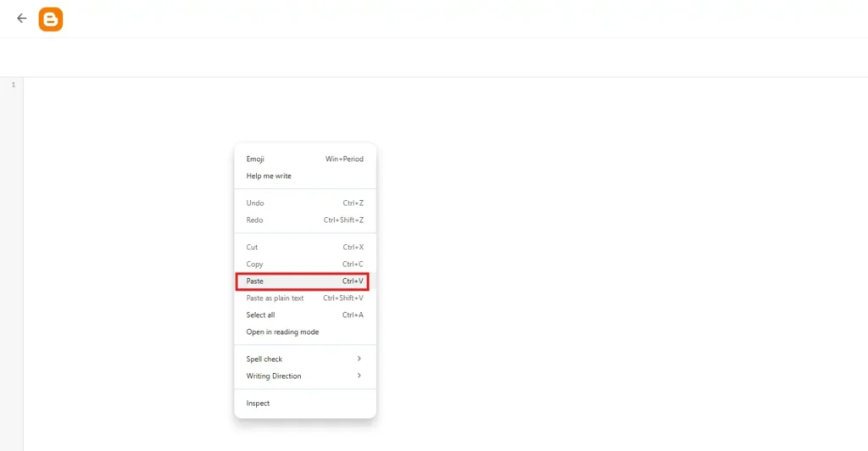Open in reading mode option

pos(305,332)
